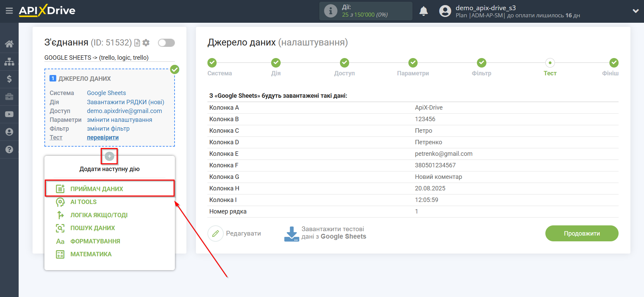Click the Номер рядка label
Image resolution: width=644 pixels, height=297 pixels.
228,211
